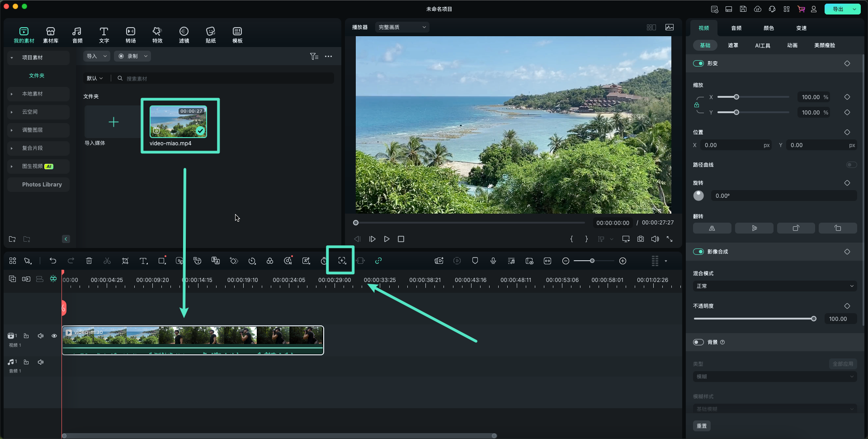The width and height of the screenshot is (868, 439).
Task: Open the 导出 export dropdown arrow
Action: point(854,9)
